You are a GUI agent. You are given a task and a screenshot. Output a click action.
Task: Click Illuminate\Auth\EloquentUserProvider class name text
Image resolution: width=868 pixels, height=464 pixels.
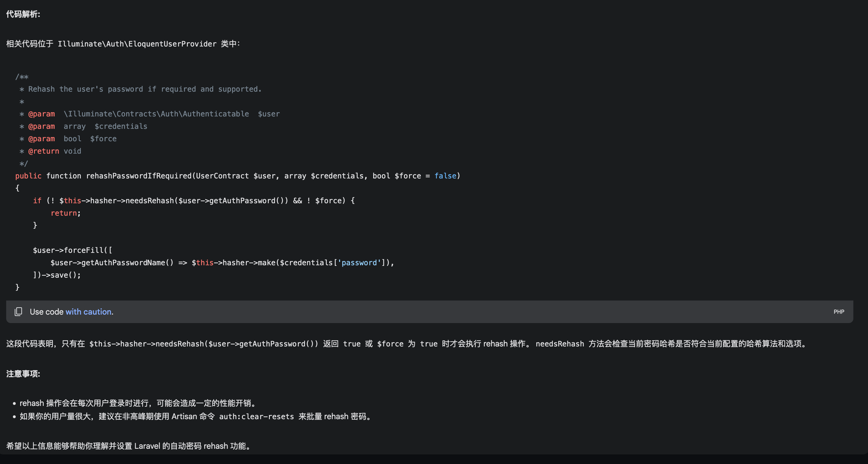coord(137,44)
